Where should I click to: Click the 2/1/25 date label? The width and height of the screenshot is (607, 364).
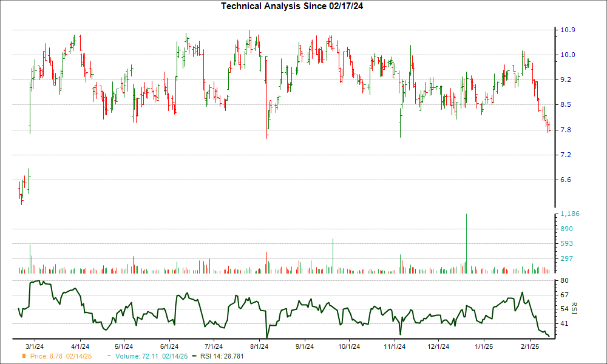pos(529,346)
